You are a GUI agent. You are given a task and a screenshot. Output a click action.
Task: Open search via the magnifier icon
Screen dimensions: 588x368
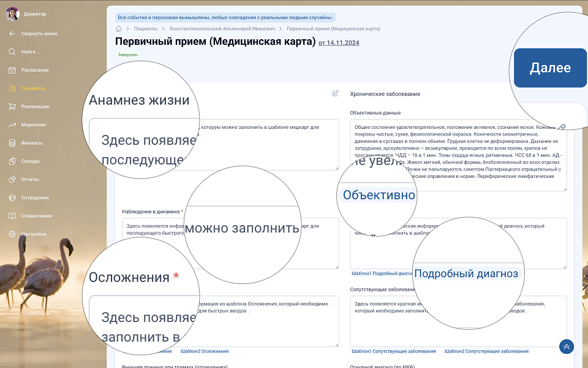tap(12, 52)
